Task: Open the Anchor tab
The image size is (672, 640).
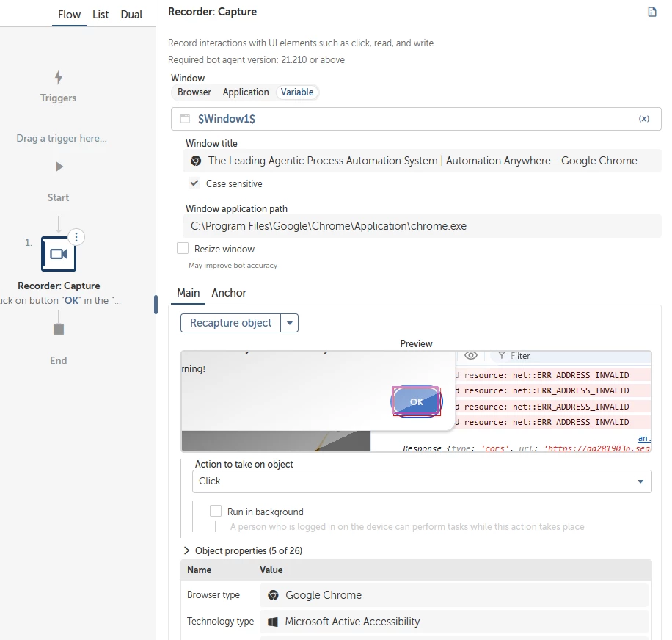Action: pos(229,293)
